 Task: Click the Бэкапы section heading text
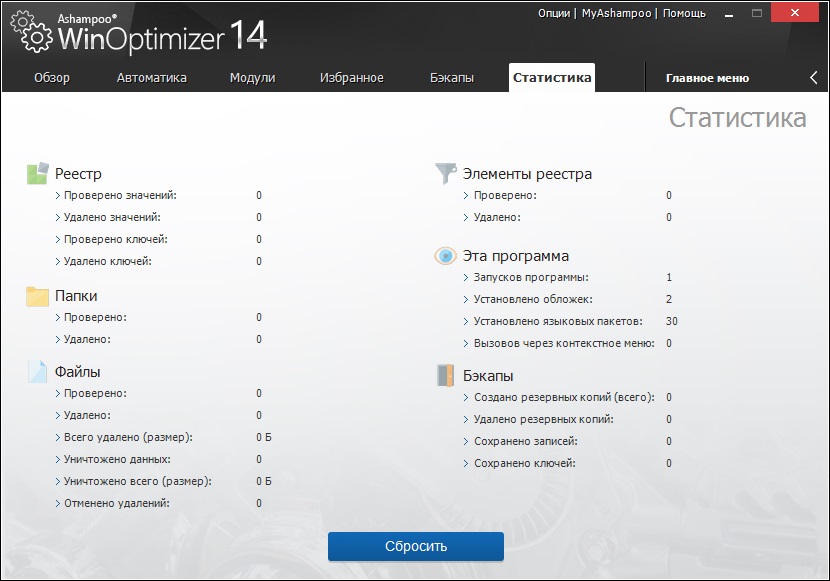click(488, 376)
